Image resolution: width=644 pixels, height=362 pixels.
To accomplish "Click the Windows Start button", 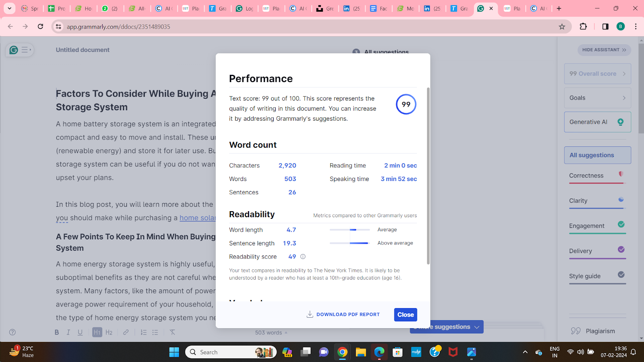I will click(x=174, y=352).
